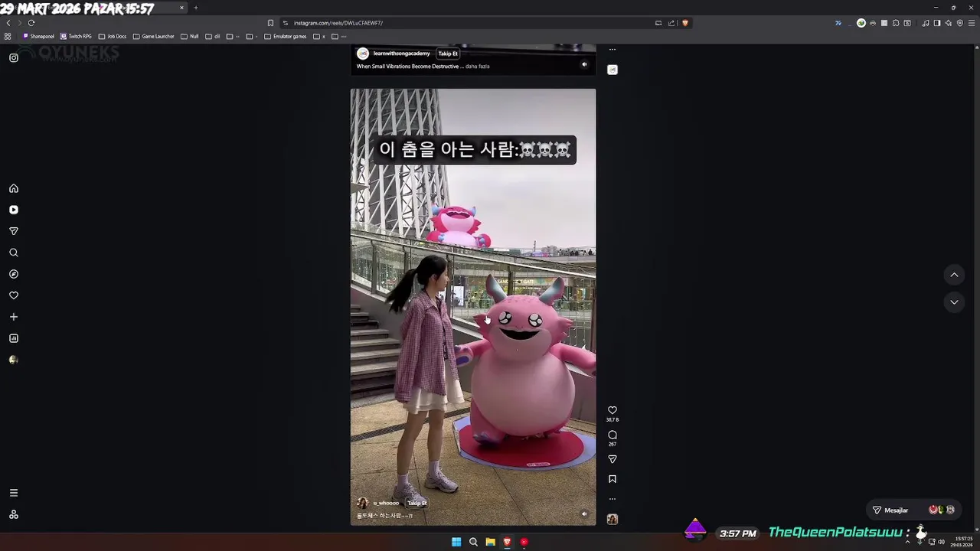The image size is (980, 551).
Task: Share this page from the address bar icon
Action: [671, 23]
